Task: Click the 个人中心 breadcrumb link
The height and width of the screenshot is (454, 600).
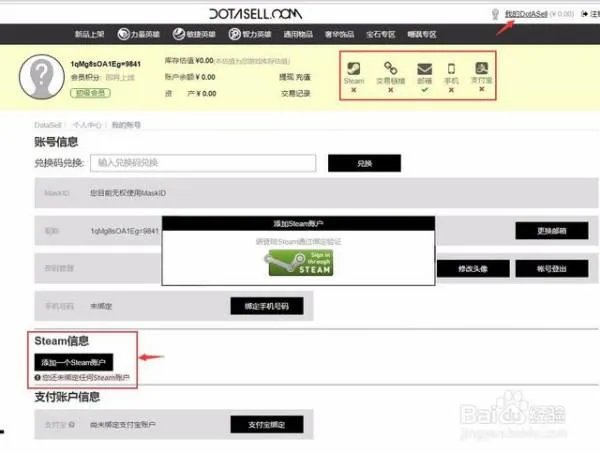Action: pos(87,125)
